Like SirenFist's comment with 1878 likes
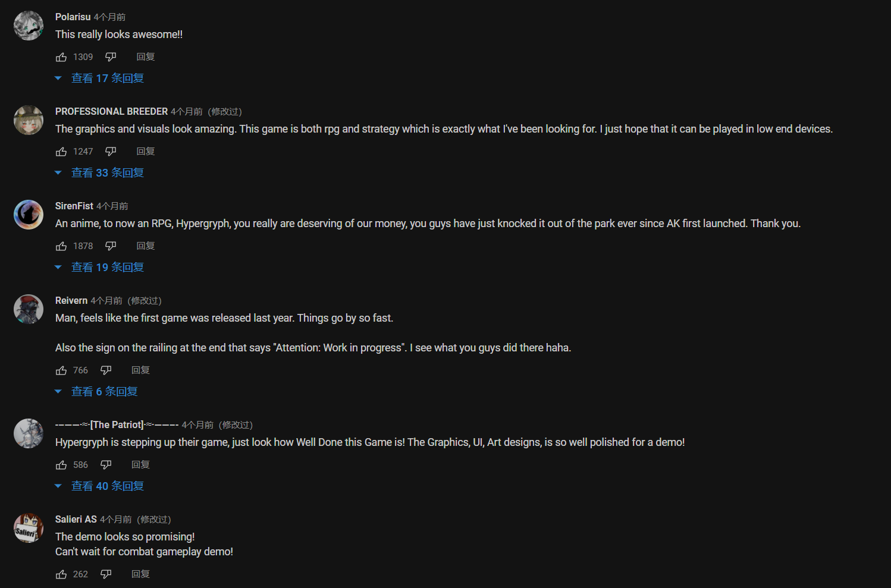891x588 pixels. coord(61,246)
